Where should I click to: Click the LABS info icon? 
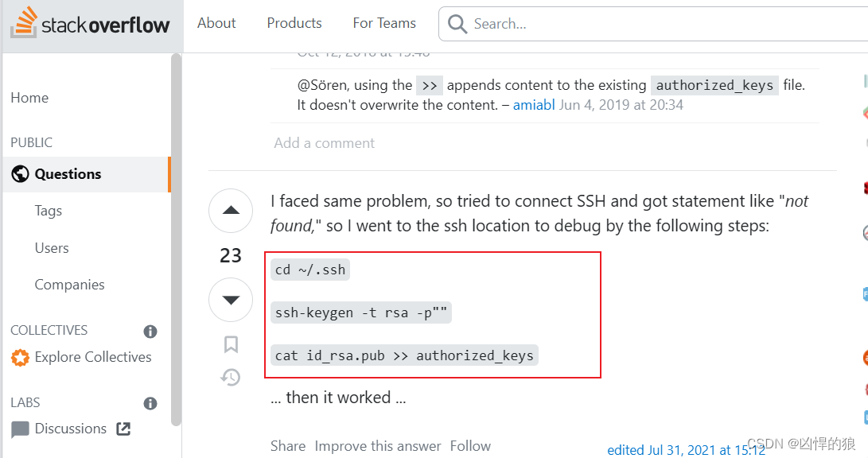pos(150,403)
